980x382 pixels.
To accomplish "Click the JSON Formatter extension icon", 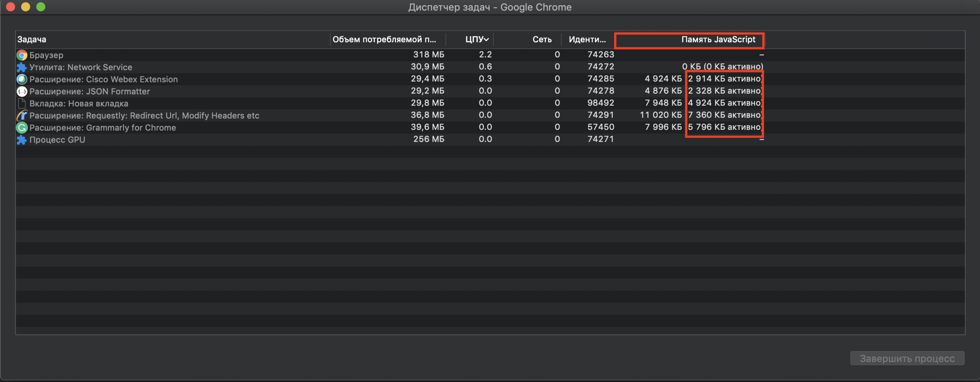I will [x=22, y=92].
